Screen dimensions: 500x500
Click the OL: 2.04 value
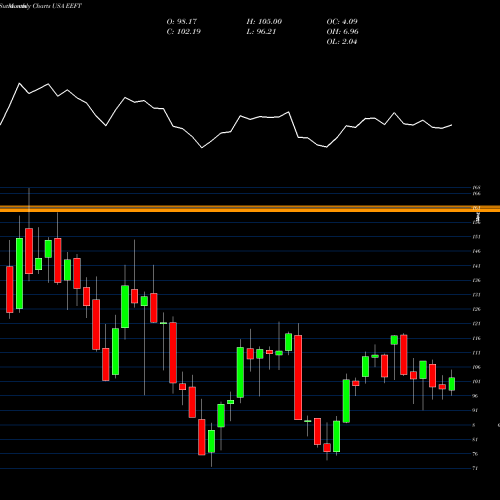[x=342, y=42]
